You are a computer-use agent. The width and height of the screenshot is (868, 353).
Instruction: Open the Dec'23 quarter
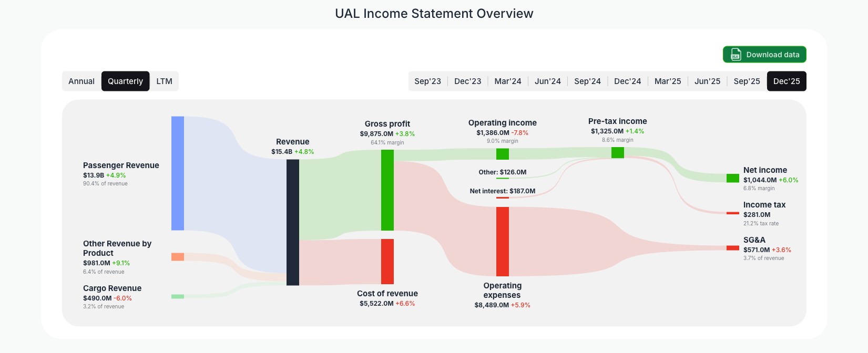(x=467, y=81)
